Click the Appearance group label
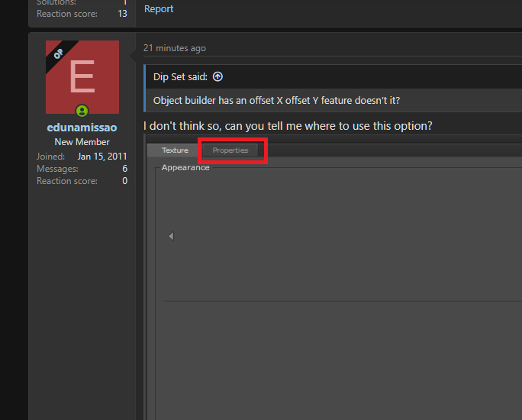This screenshot has height=420, width=522. point(185,167)
